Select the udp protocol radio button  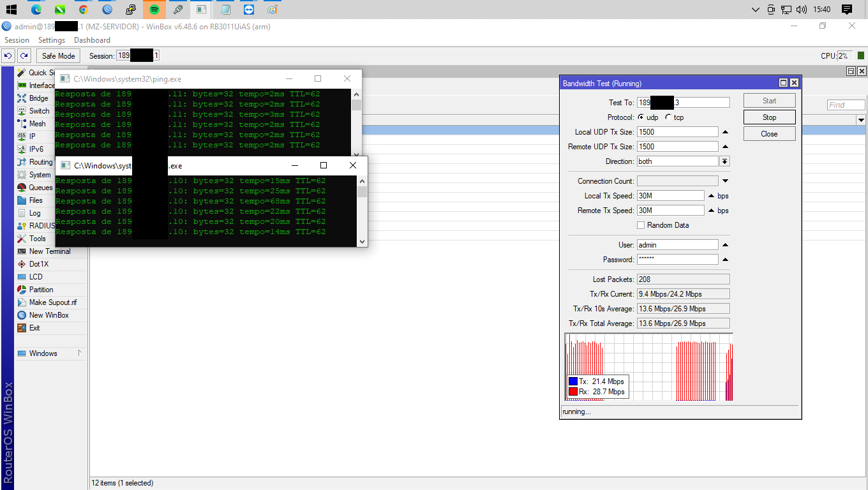641,117
